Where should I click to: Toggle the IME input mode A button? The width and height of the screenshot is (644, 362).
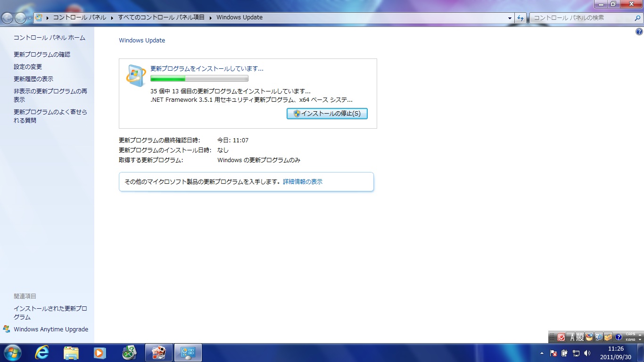[x=571, y=337]
